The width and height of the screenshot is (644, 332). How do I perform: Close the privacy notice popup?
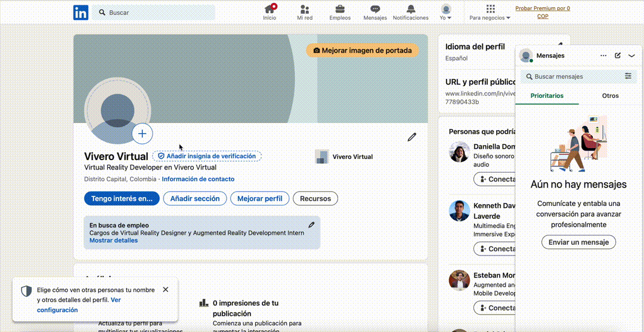coord(166,290)
